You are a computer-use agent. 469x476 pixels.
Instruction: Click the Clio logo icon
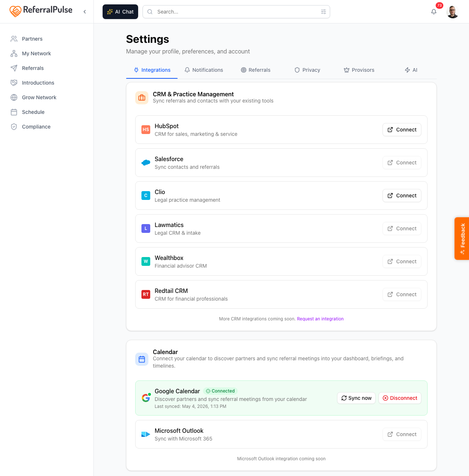pos(146,196)
